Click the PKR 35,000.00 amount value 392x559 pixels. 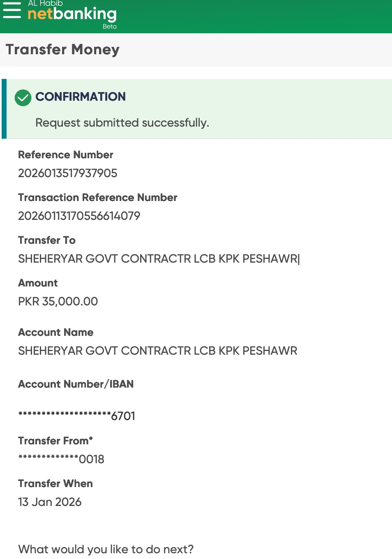58,302
